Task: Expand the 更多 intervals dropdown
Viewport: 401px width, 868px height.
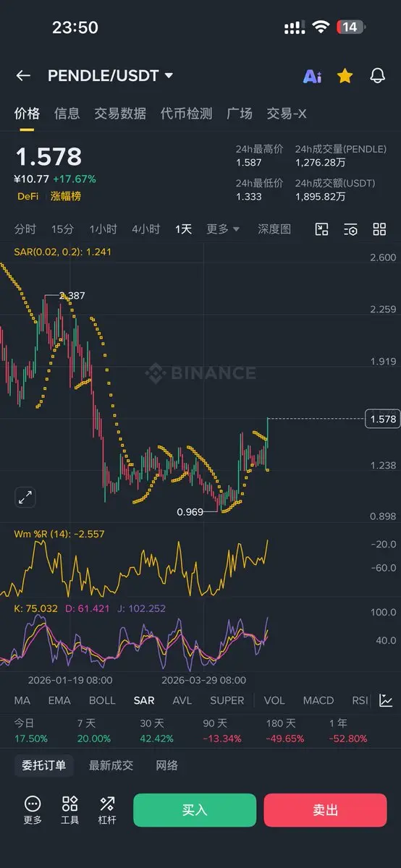Action: (223, 229)
